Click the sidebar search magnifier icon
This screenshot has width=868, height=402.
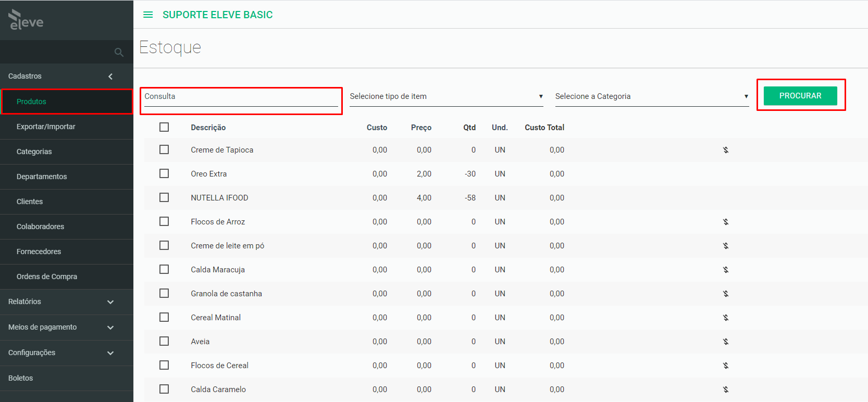(x=119, y=52)
